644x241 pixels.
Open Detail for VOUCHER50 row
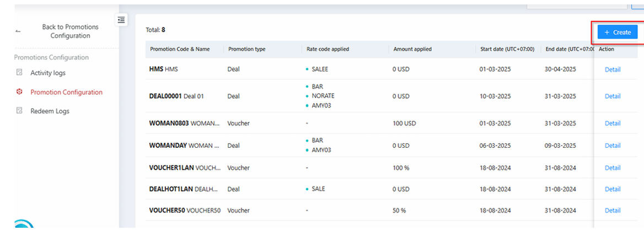coord(612,210)
